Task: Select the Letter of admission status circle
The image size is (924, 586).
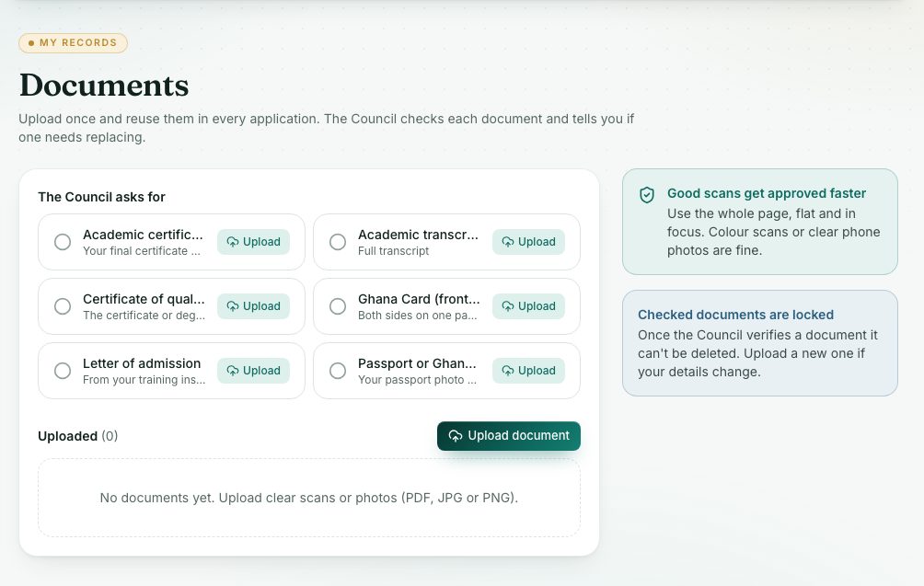Action: (x=63, y=371)
